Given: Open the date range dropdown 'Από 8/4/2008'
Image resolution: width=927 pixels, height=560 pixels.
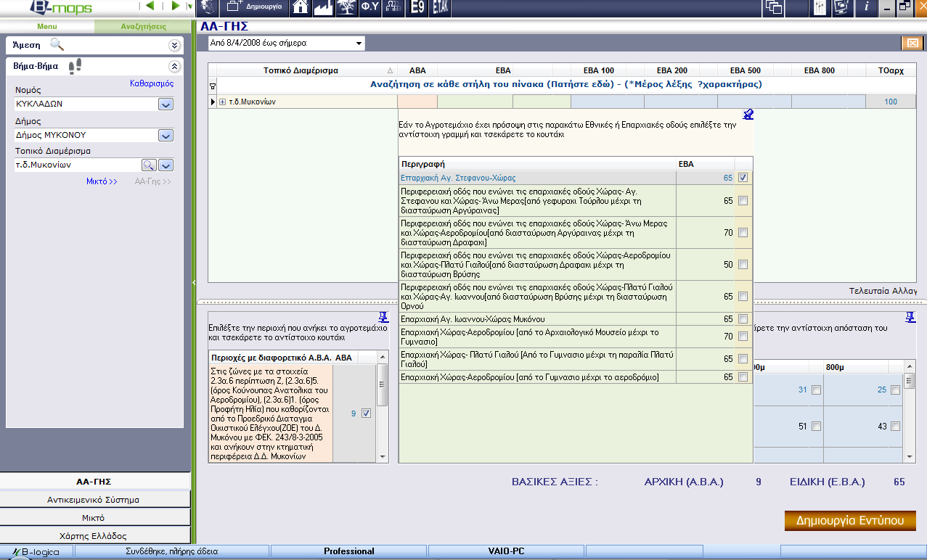Looking at the screenshot, I should click(x=286, y=43).
